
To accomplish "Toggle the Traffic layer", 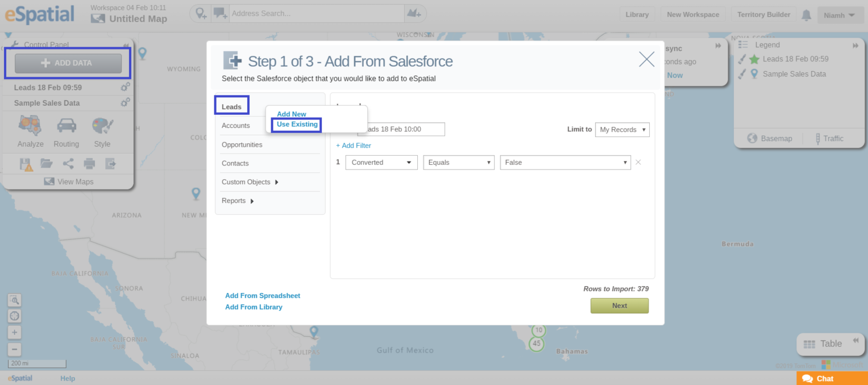I will pos(829,138).
